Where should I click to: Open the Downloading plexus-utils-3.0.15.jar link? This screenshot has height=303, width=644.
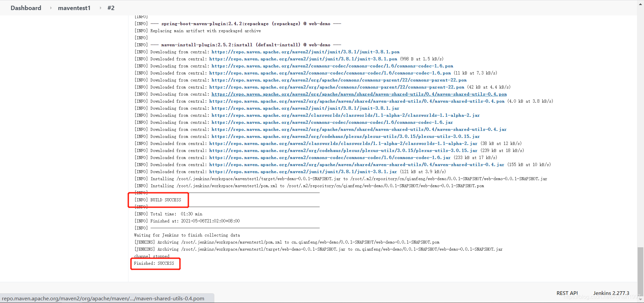coord(346,137)
